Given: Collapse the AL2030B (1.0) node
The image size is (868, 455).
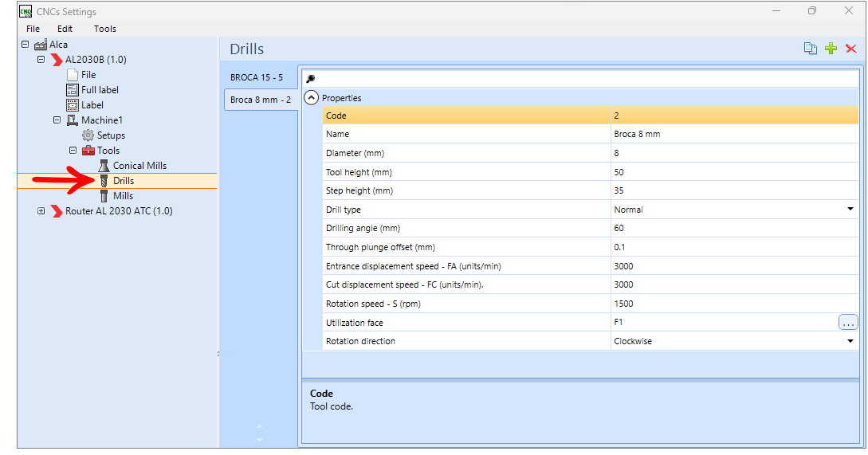Looking at the screenshot, I should (x=41, y=59).
